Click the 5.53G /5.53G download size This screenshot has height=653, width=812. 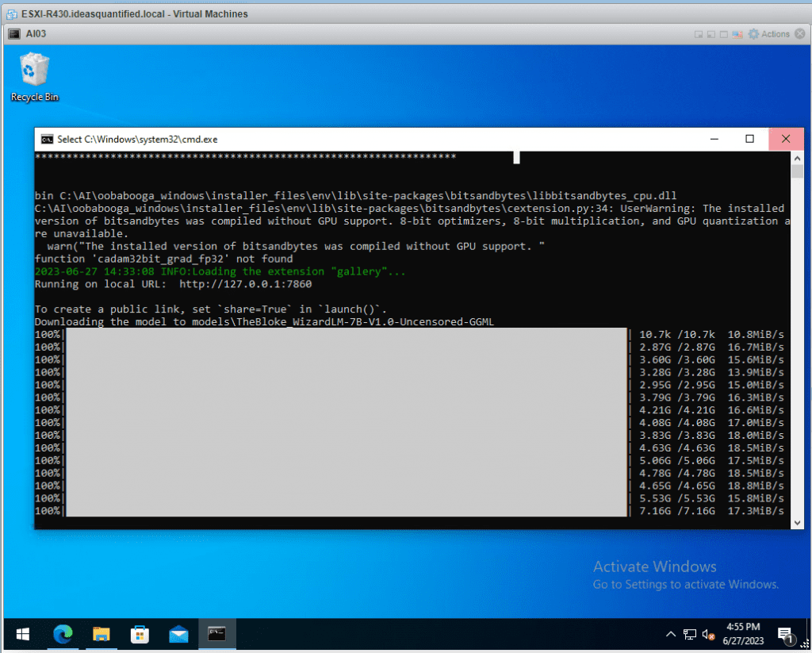(677, 498)
